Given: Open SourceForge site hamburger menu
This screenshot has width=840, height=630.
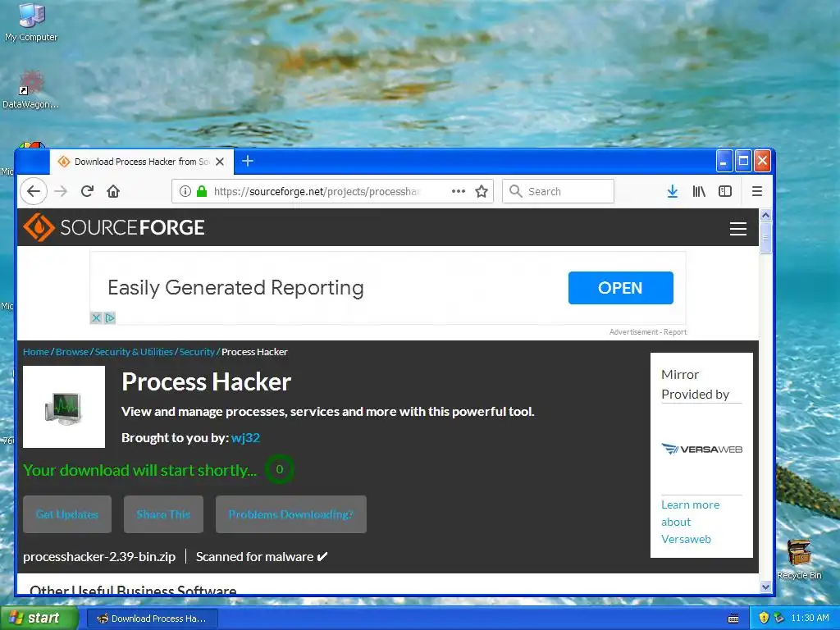Looking at the screenshot, I should click(x=737, y=229).
